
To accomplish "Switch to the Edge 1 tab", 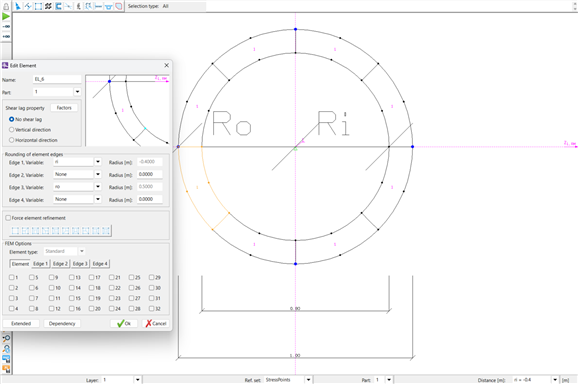I will tap(40, 264).
